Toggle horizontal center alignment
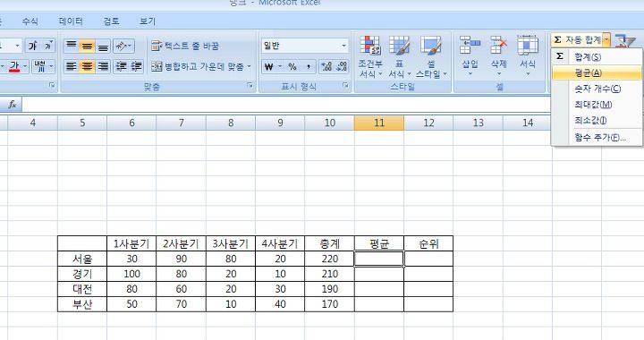This screenshot has height=340, width=644. 87,66
